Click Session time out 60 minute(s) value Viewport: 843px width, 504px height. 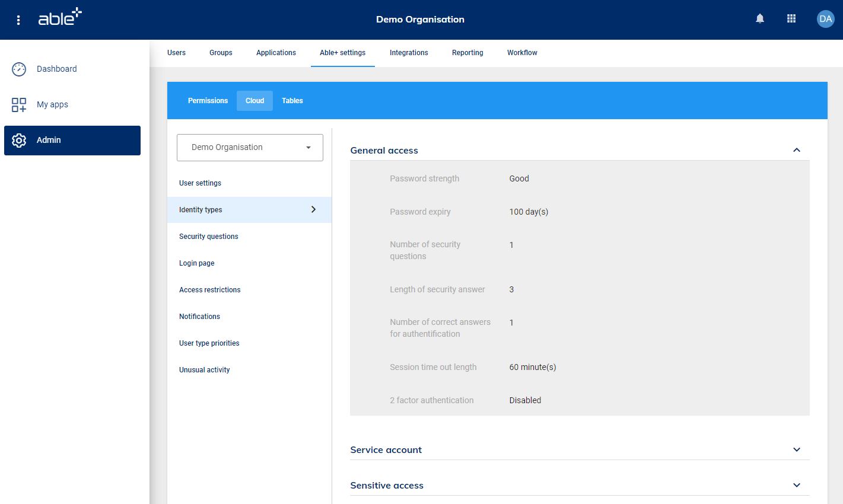tap(533, 367)
